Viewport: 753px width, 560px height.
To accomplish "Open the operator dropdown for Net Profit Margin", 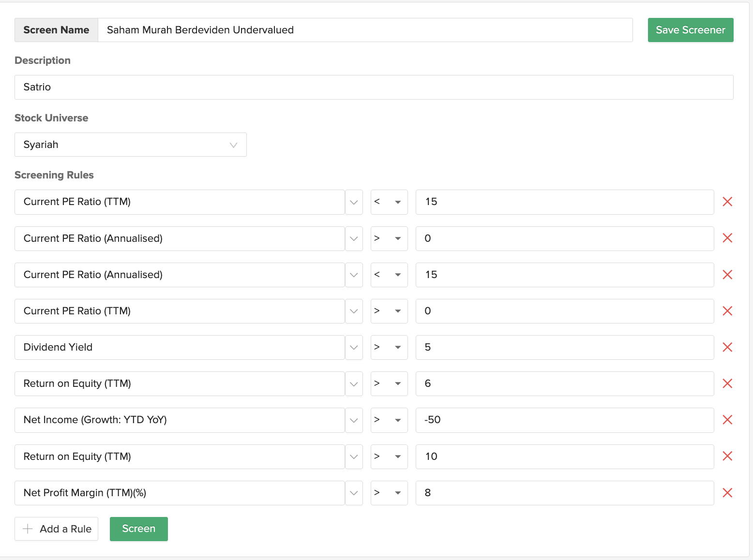I will [389, 493].
